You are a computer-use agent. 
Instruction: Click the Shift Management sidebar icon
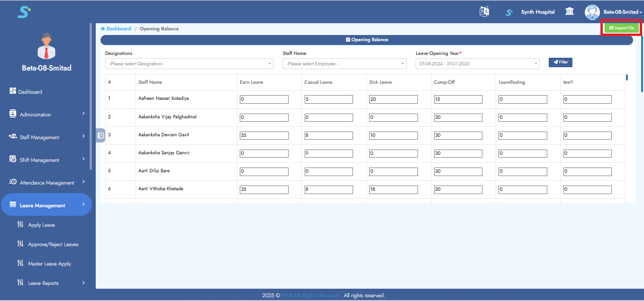pos(11,159)
